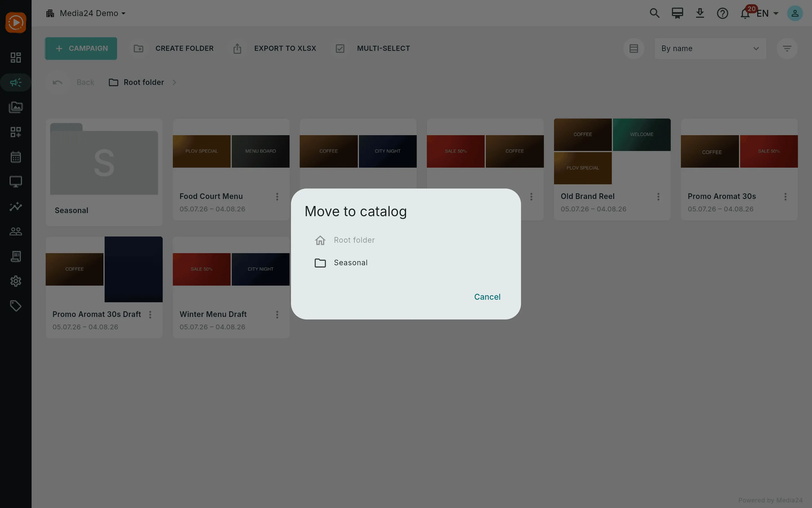Click the display device icon in header

pyautogui.click(x=677, y=13)
